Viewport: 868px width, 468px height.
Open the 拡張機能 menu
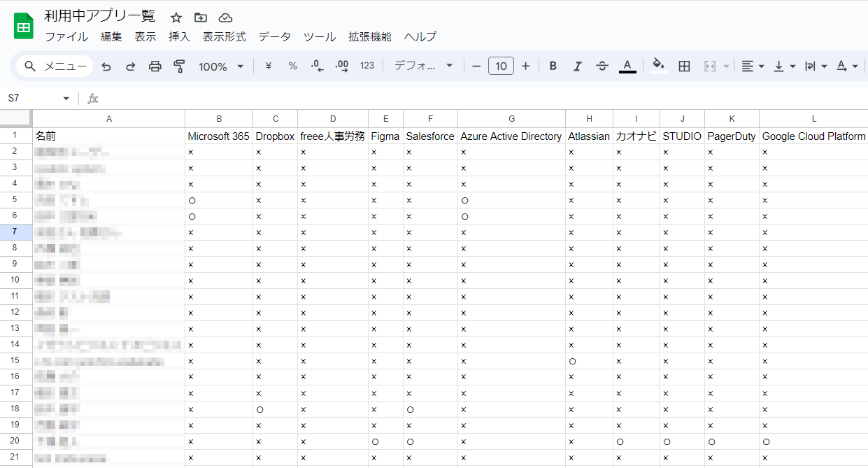pos(370,37)
